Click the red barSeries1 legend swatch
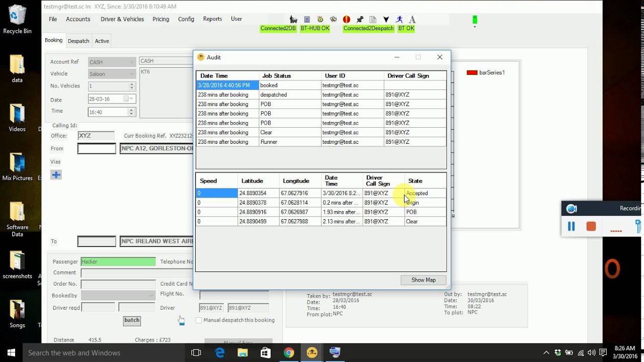 [x=472, y=72]
